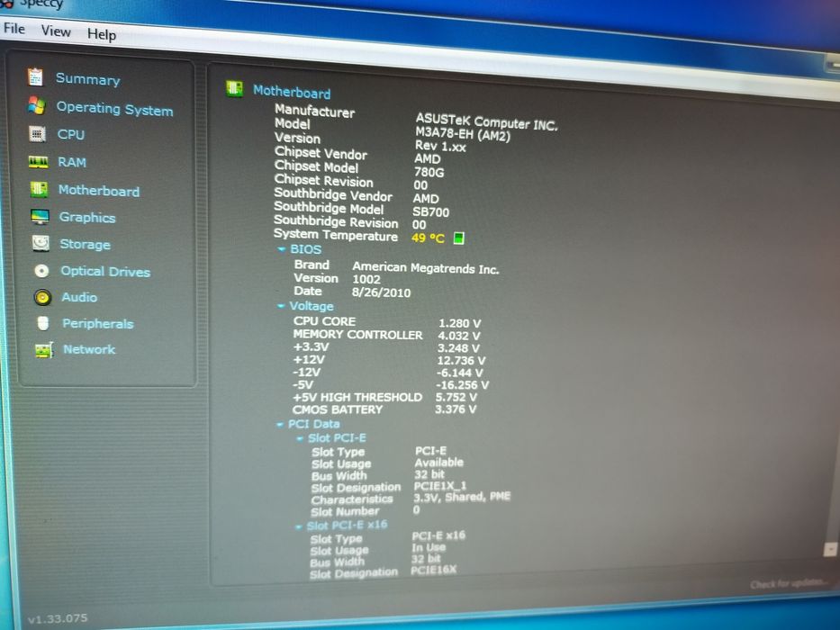840x630 pixels.
Task: Open the Help menu
Action: pos(101,34)
